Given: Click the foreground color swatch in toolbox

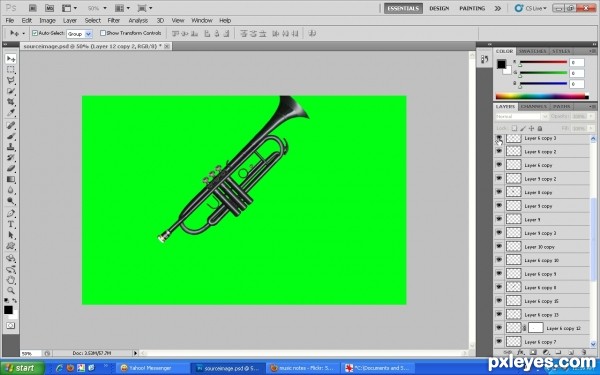Looking at the screenshot, I should click(x=8, y=310).
